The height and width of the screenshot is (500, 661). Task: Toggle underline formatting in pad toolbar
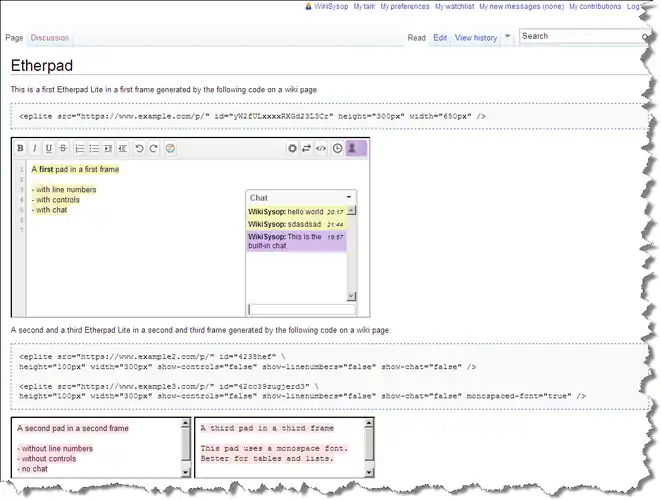[48, 148]
